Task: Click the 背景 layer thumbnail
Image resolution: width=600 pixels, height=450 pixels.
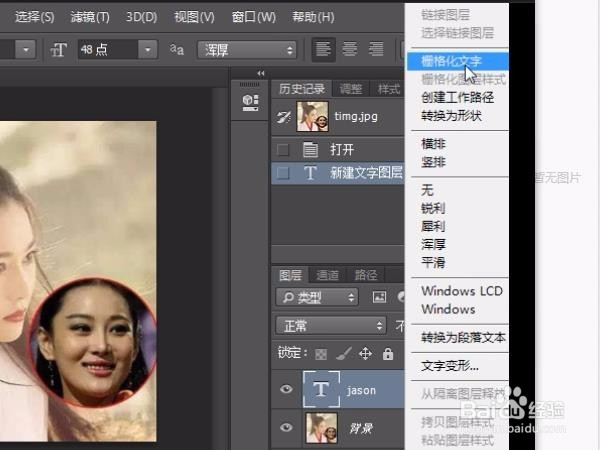Action: (321, 428)
